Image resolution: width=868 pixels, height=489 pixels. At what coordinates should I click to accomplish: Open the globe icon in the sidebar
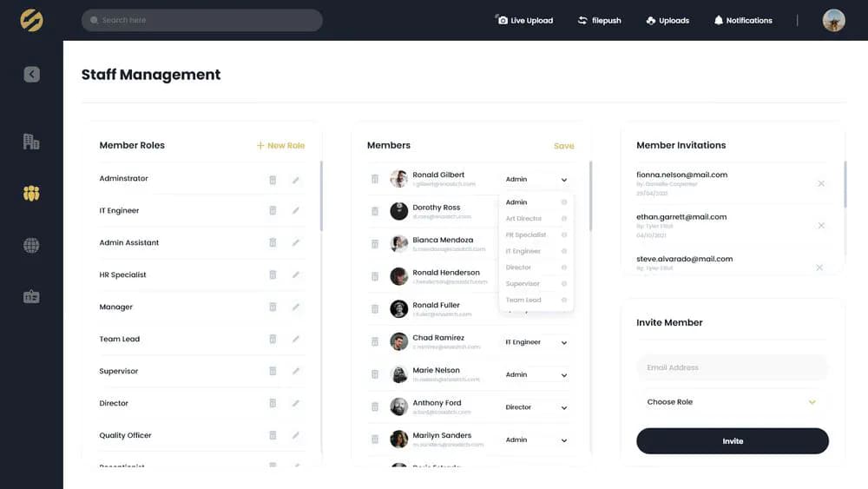tap(31, 245)
